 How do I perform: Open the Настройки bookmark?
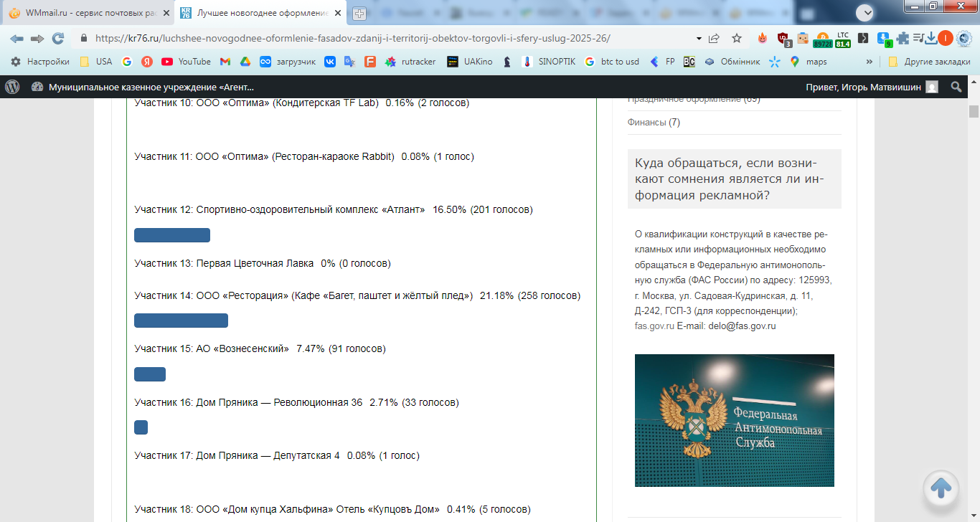pos(40,62)
